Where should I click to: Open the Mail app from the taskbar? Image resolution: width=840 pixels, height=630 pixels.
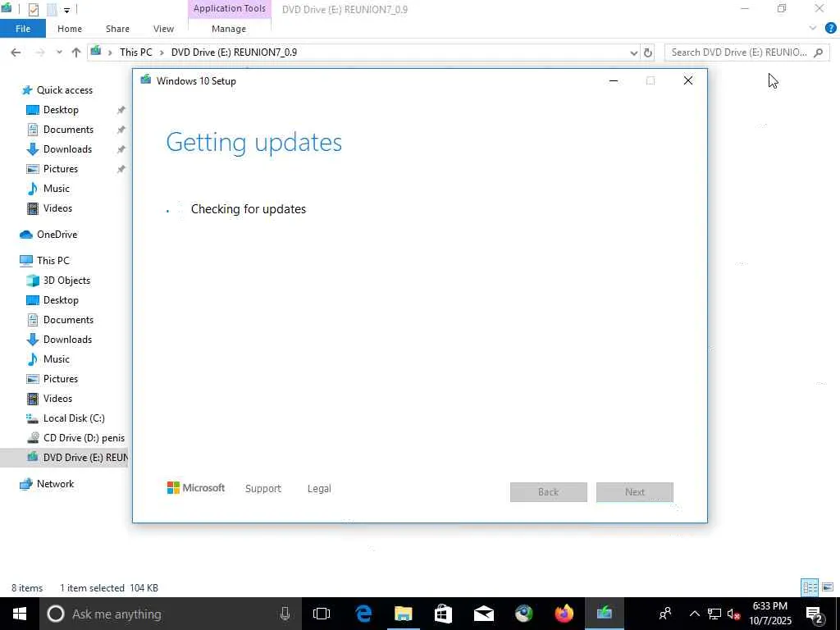click(x=483, y=614)
